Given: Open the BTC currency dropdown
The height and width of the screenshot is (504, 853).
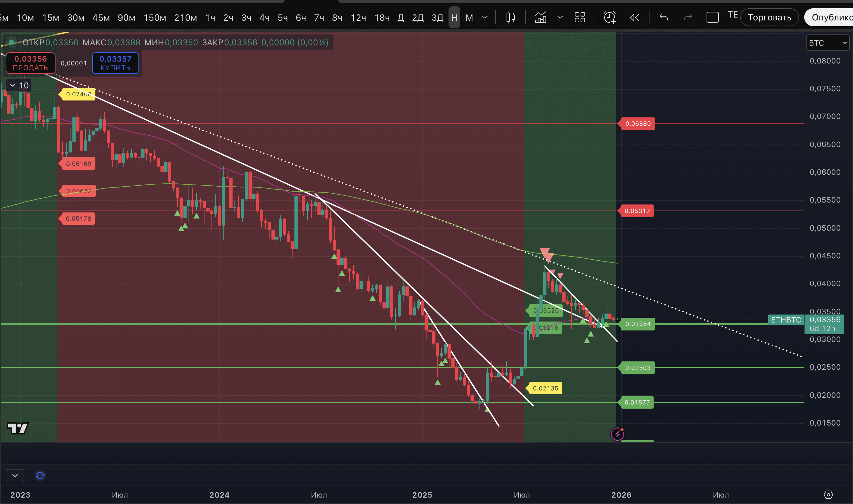Looking at the screenshot, I should coord(827,43).
